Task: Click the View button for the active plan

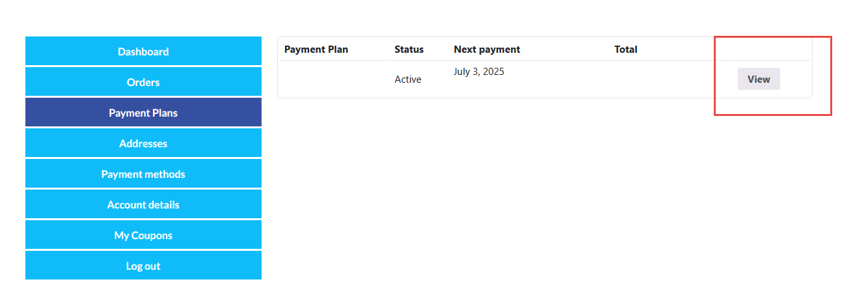Action: click(x=759, y=79)
